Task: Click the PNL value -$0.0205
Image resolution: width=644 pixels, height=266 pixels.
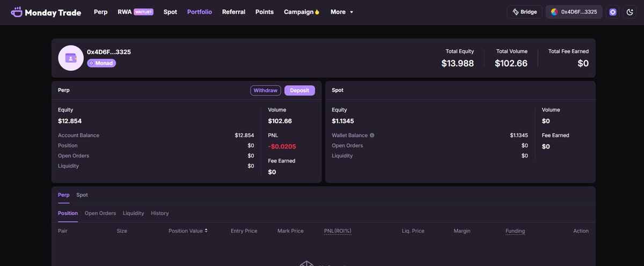Action: point(282,146)
